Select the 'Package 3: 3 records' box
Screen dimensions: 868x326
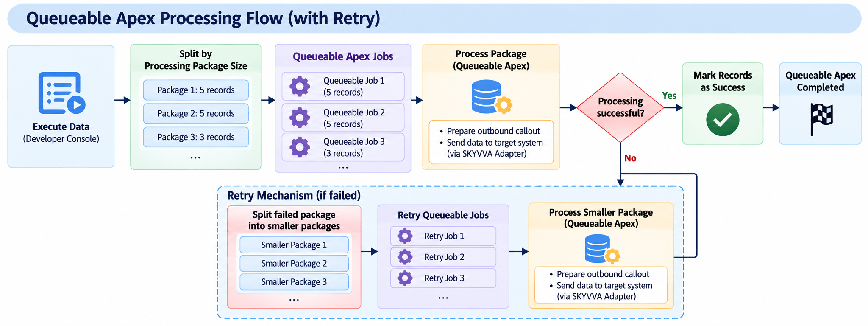point(196,137)
